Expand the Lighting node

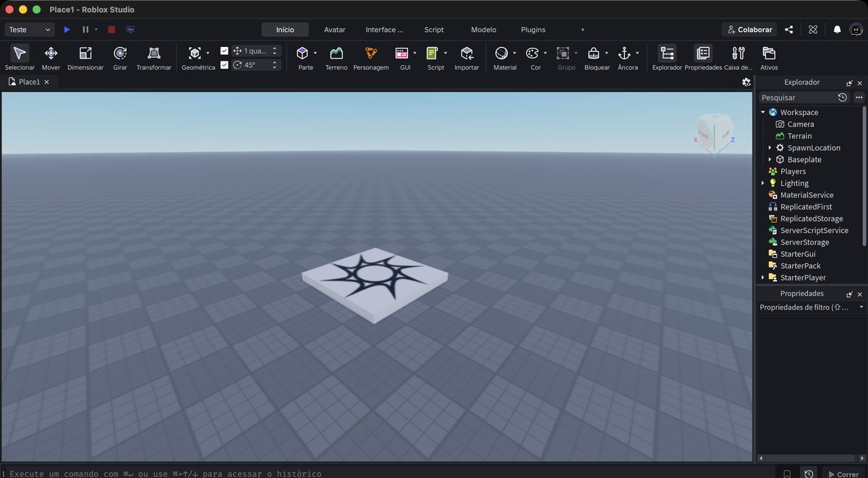(763, 183)
